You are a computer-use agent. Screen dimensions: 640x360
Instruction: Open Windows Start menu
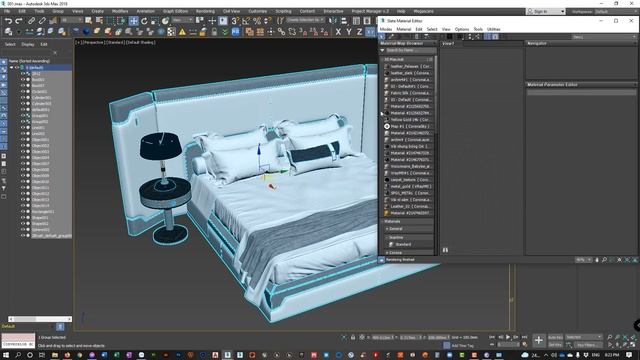6,355
